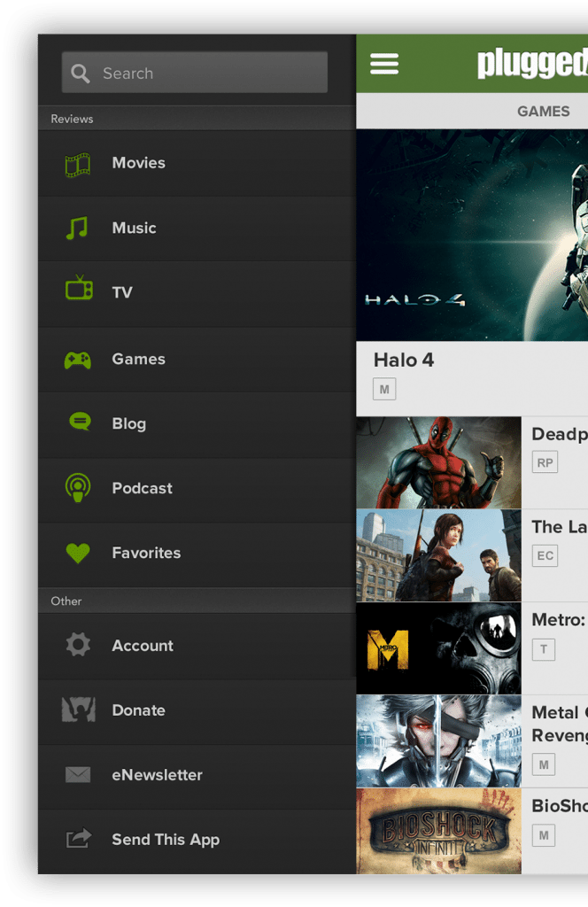The height and width of the screenshot is (907, 588).
Task: Click the eNewsletter envelope icon
Action: point(78,774)
